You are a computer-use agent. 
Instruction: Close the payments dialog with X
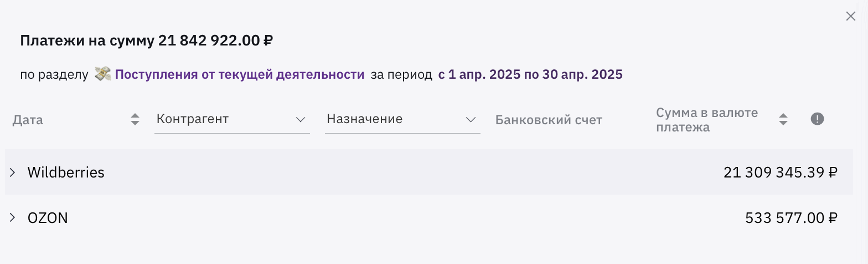click(x=851, y=17)
